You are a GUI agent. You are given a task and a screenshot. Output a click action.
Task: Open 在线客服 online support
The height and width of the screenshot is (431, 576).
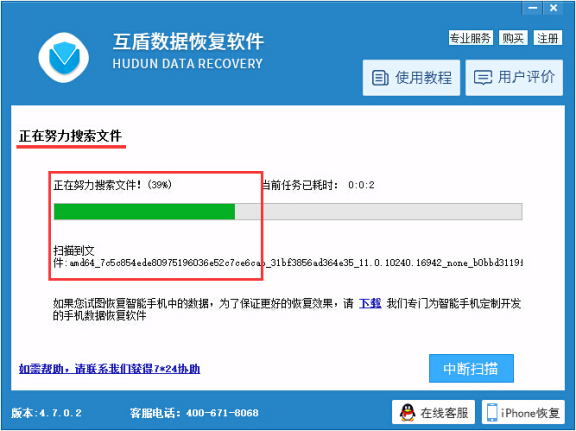pos(433,412)
